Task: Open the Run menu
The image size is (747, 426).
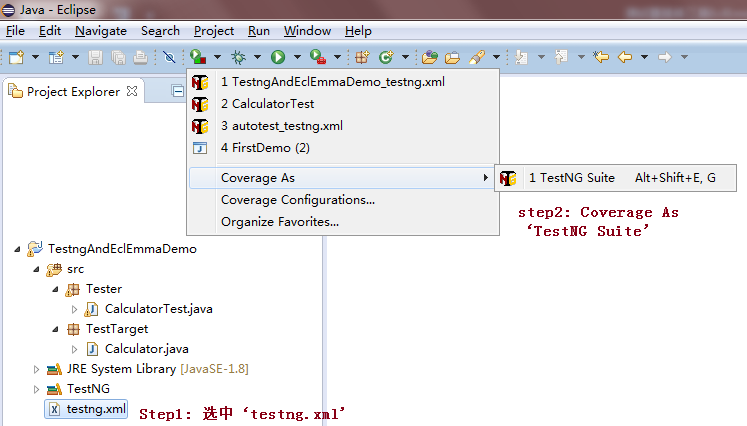Action: point(259,31)
